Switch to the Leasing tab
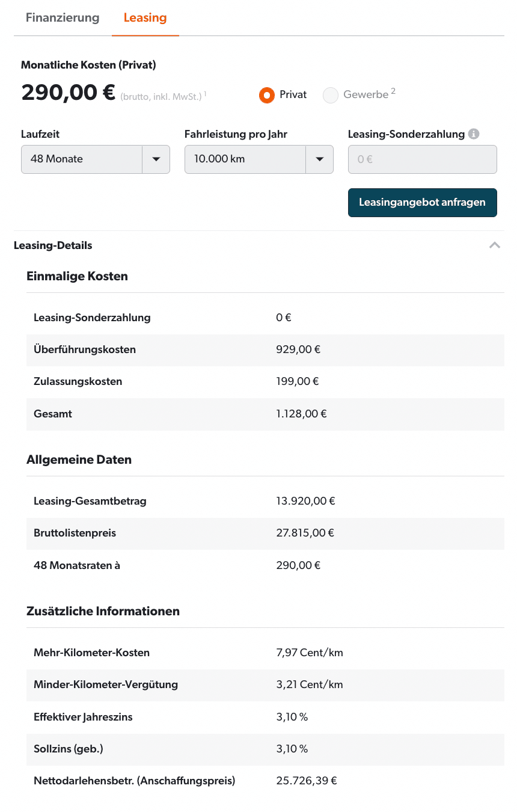The image size is (517, 812). [145, 17]
